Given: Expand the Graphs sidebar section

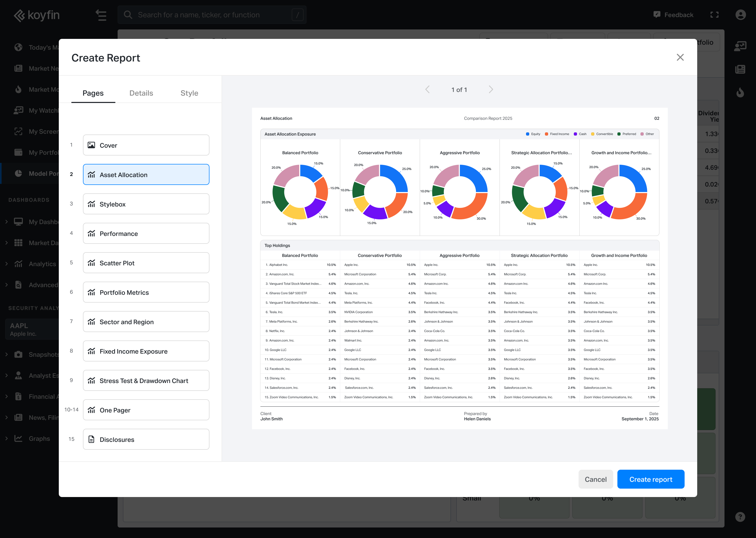Looking at the screenshot, I should click(x=7, y=438).
